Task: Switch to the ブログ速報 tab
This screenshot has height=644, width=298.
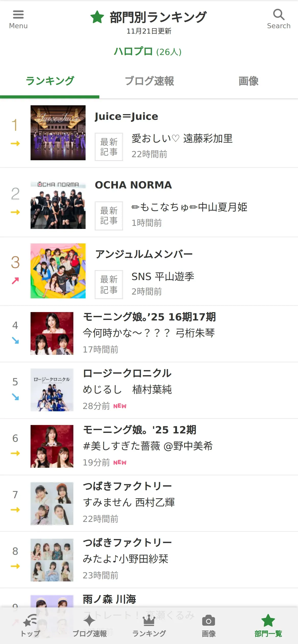Action: 149,81
